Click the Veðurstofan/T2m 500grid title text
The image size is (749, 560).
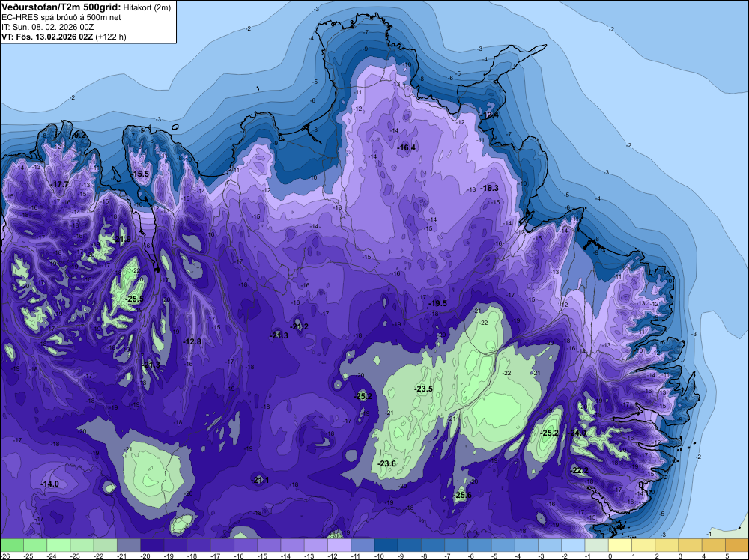click(x=61, y=7)
